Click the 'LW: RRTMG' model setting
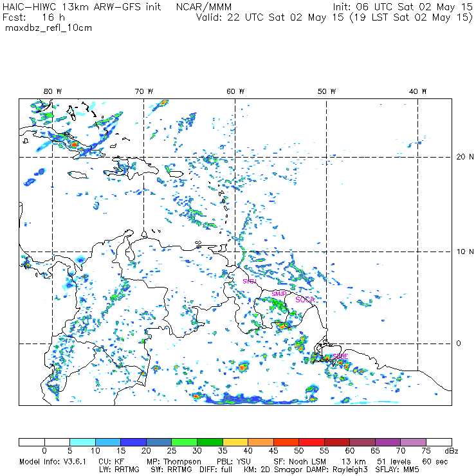 pyautogui.click(x=119, y=470)
